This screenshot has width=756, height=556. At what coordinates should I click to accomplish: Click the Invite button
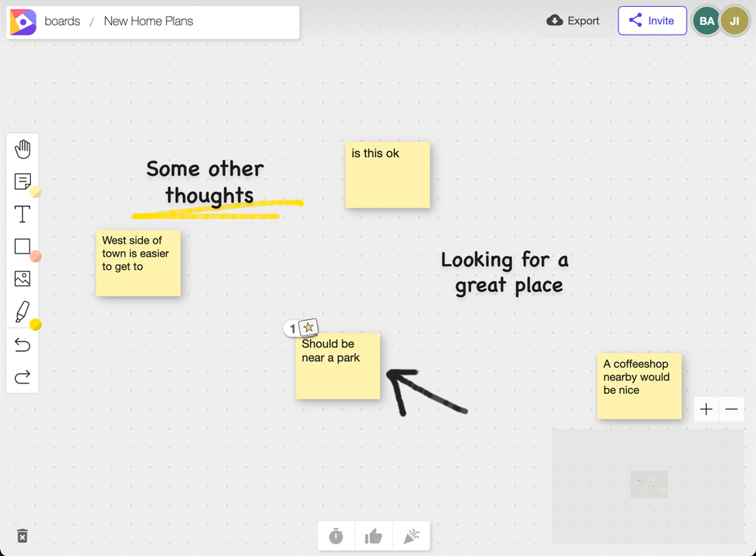tap(652, 20)
